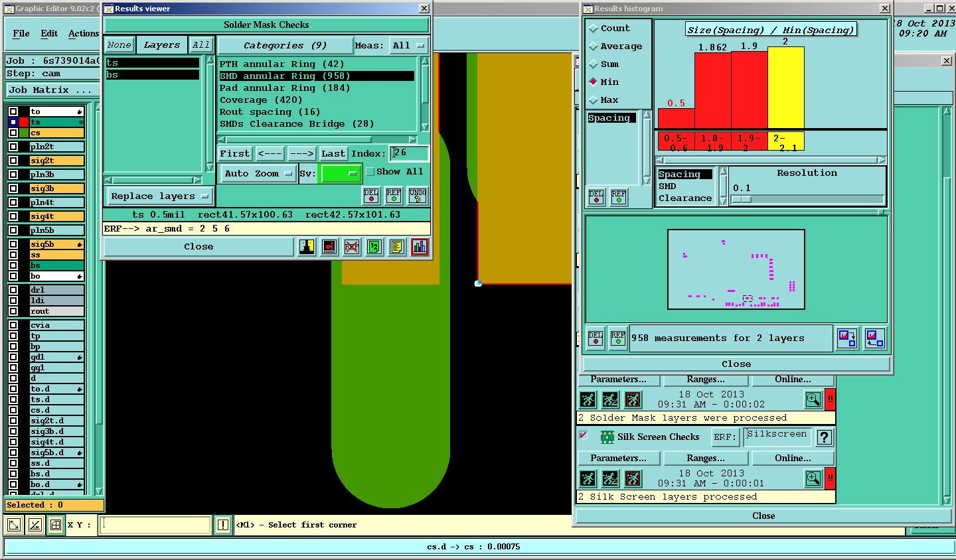This screenshot has width=956, height=560.
Task: Click measure icon in bottom-left toolbar
Action: (x=35, y=525)
